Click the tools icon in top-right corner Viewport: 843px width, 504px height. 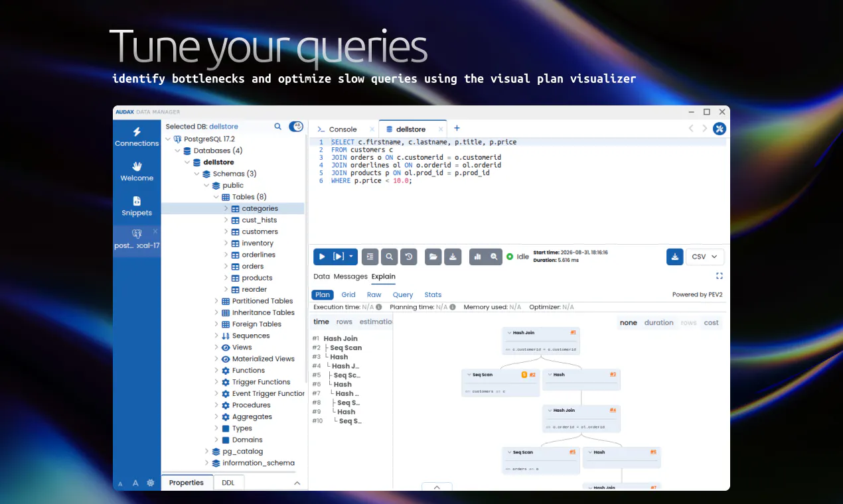click(x=720, y=129)
